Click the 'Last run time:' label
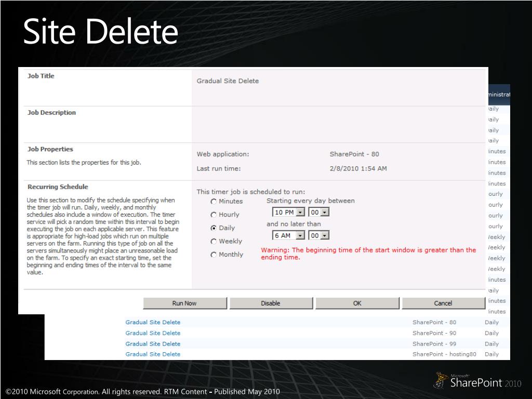This screenshot has width=532, height=399. [x=219, y=169]
